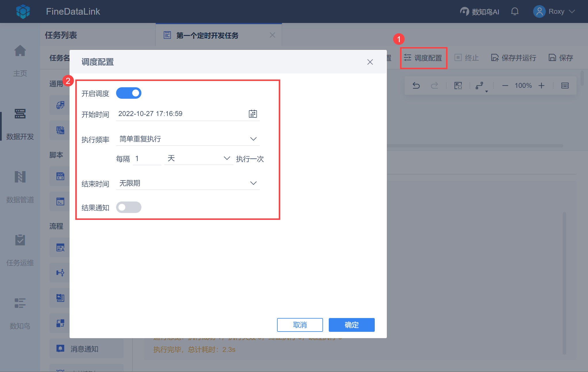
Task: Click the calendar icon in start time field
Action: [253, 114]
